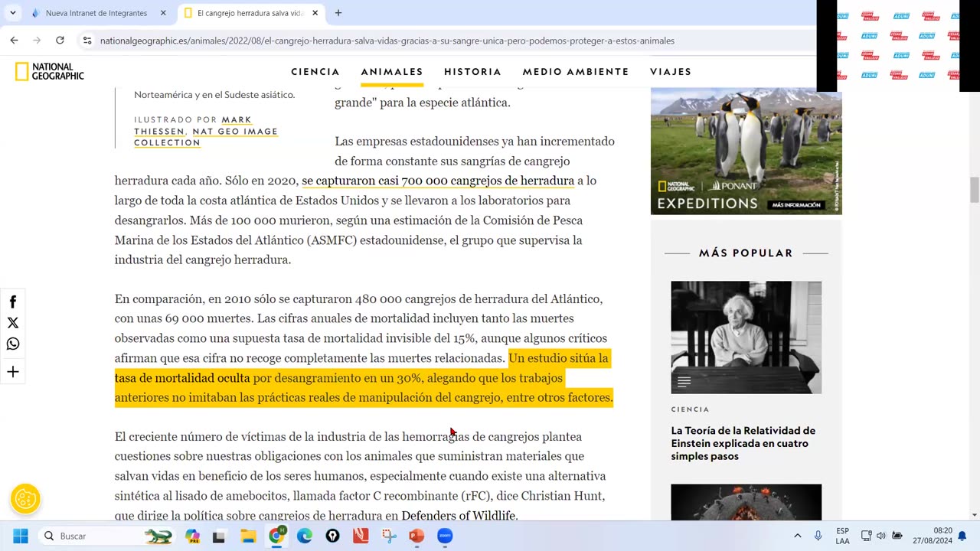Open Microsoft Edge from taskbar
The image size is (980, 551).
click(305, 536)
